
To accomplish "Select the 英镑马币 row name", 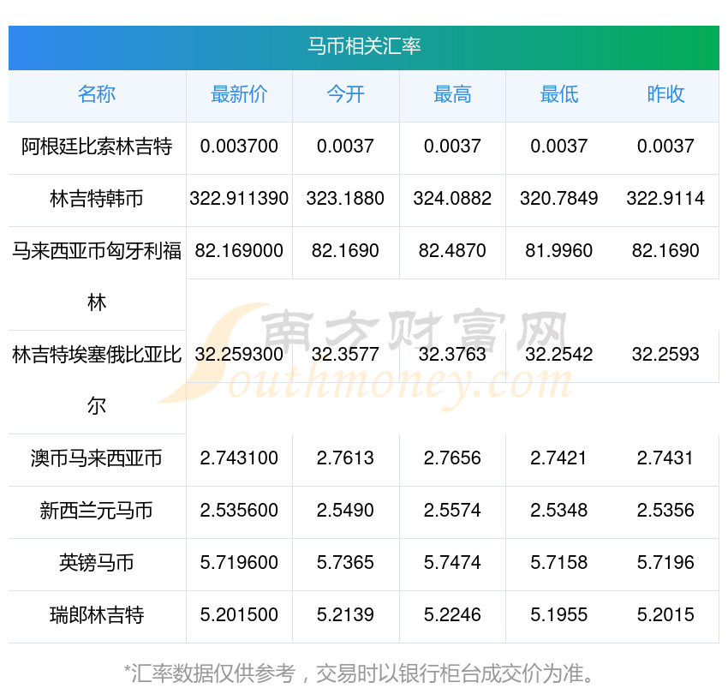I will 97,563.
